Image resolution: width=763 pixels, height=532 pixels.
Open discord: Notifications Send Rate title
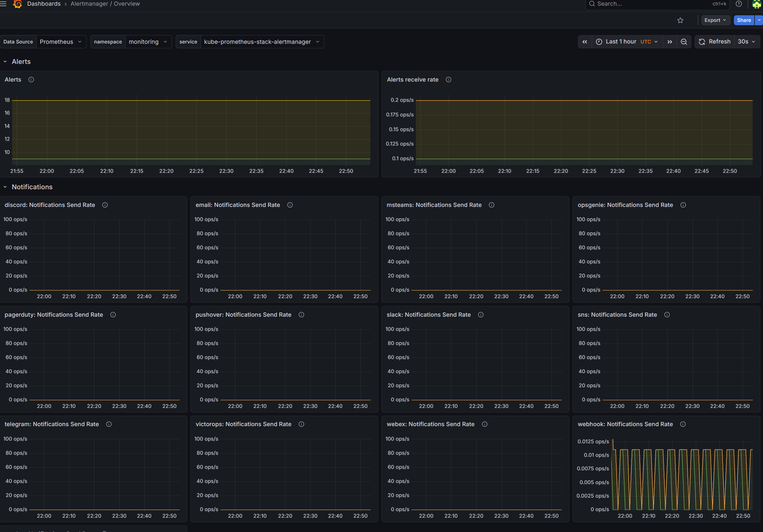tap(50, 205)
